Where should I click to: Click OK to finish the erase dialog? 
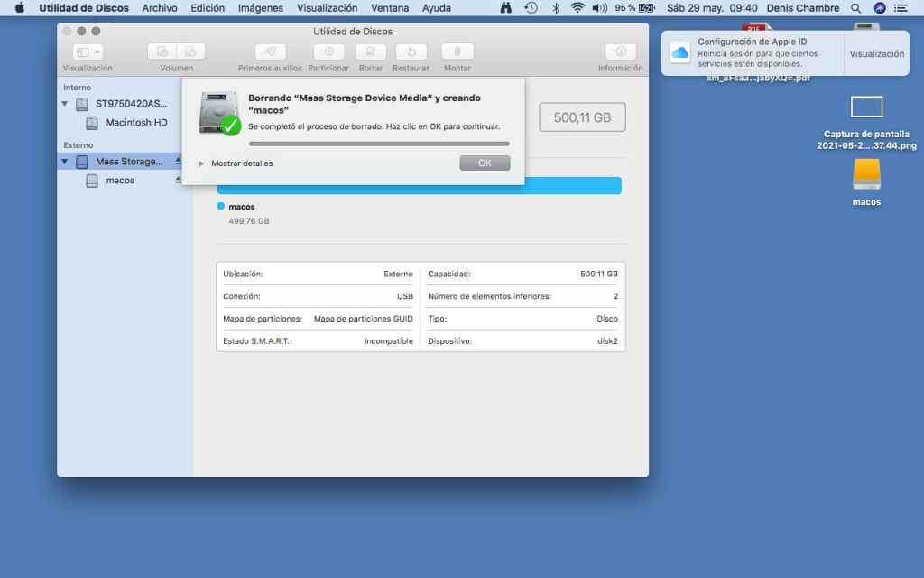485,163
